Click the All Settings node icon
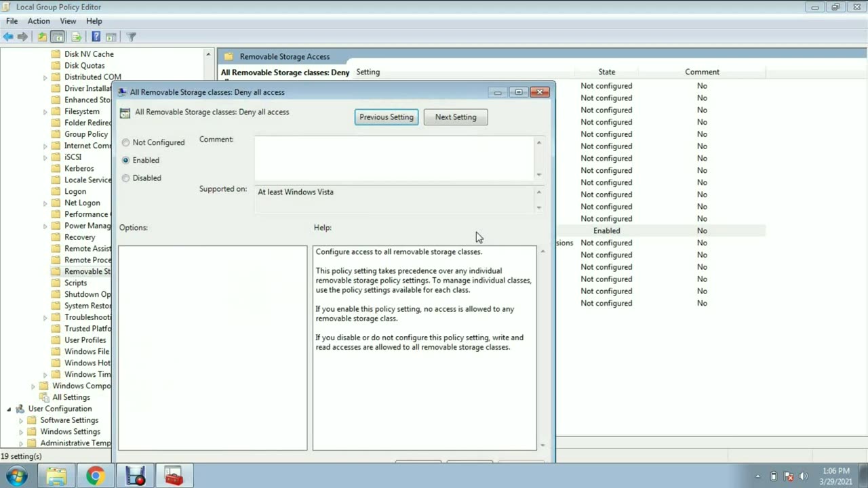868x488 pixels. point(45,397)
